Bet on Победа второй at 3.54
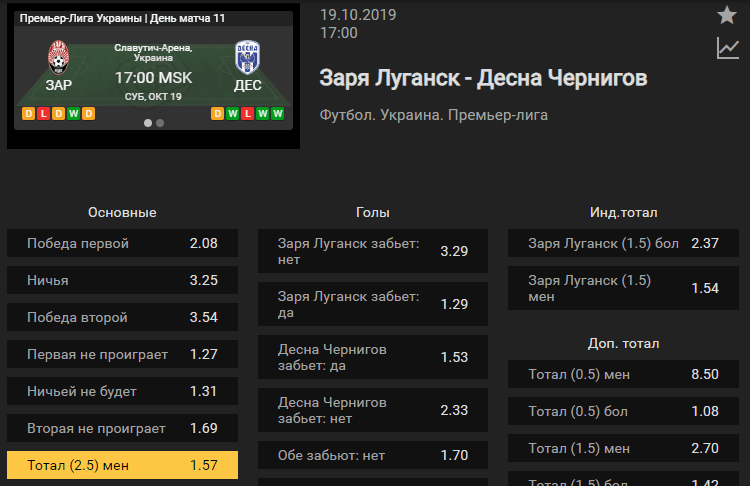This screenshot has width=750, height=486. point(122,317)
